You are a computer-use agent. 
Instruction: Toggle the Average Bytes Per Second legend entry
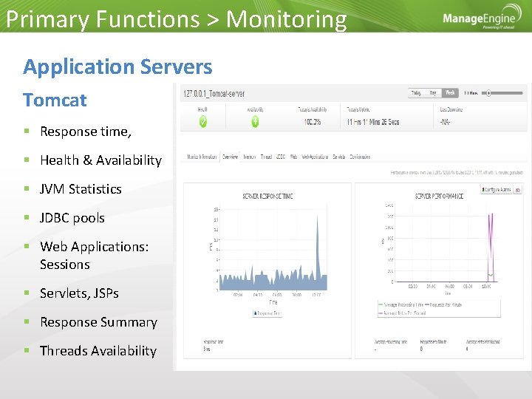[402, 313]
